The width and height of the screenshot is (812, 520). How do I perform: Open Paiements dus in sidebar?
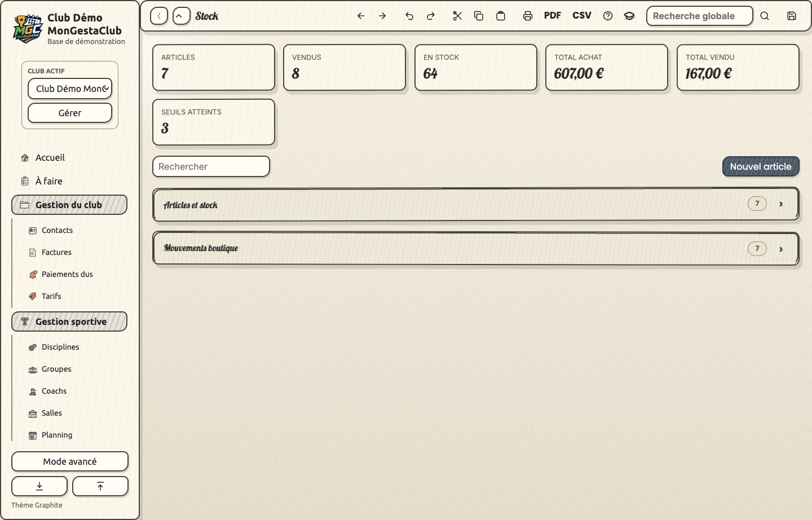tap(61, 274)
